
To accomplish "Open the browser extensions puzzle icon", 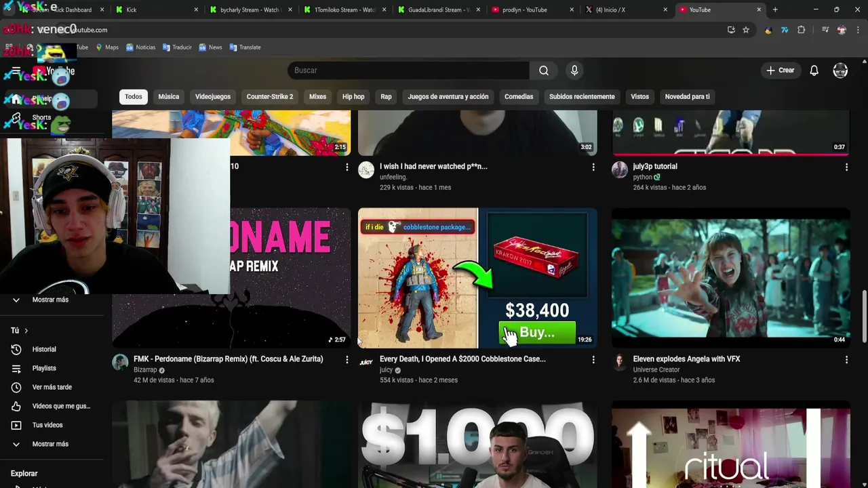I will tap(802, 30).
